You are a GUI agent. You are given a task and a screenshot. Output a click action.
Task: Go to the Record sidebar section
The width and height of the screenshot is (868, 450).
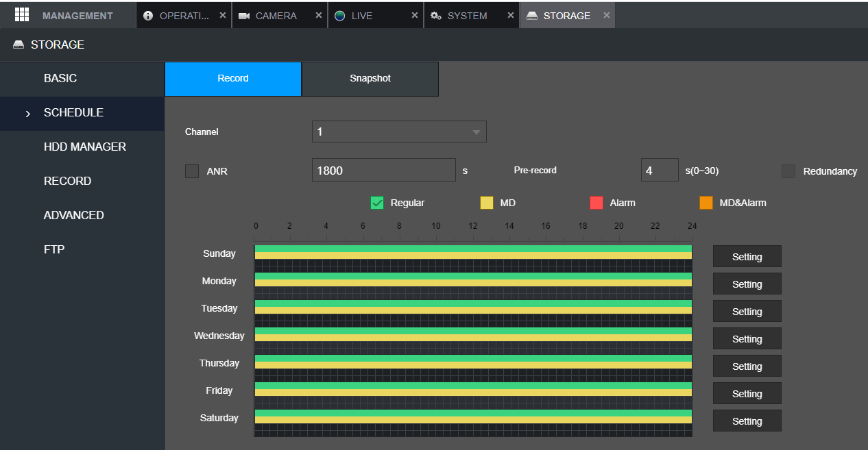tap(82, 182)
